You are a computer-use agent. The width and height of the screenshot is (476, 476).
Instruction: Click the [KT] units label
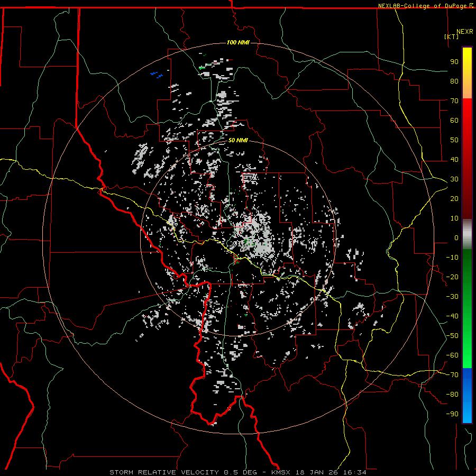click(451, 36)
